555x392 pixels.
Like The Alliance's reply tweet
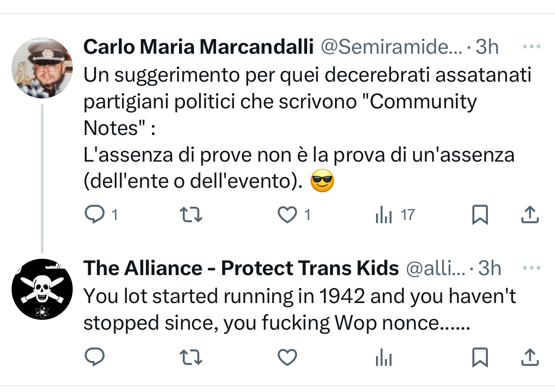(x=288, y=358)
